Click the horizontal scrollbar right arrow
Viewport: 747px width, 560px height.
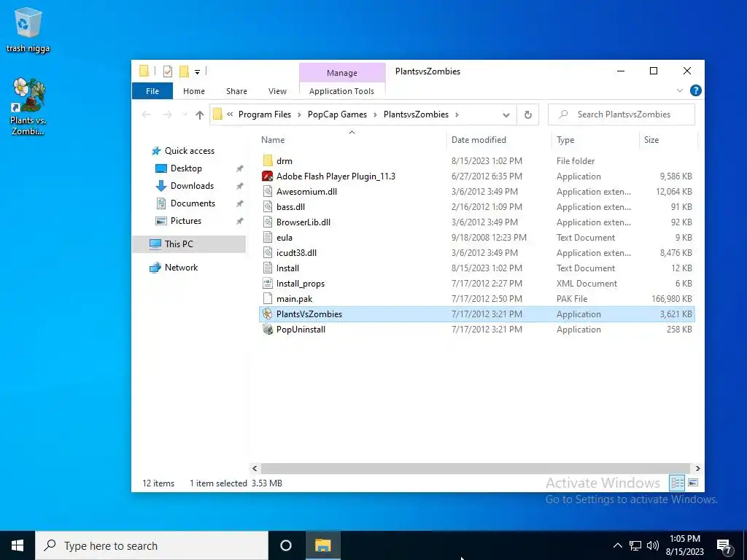697,469
